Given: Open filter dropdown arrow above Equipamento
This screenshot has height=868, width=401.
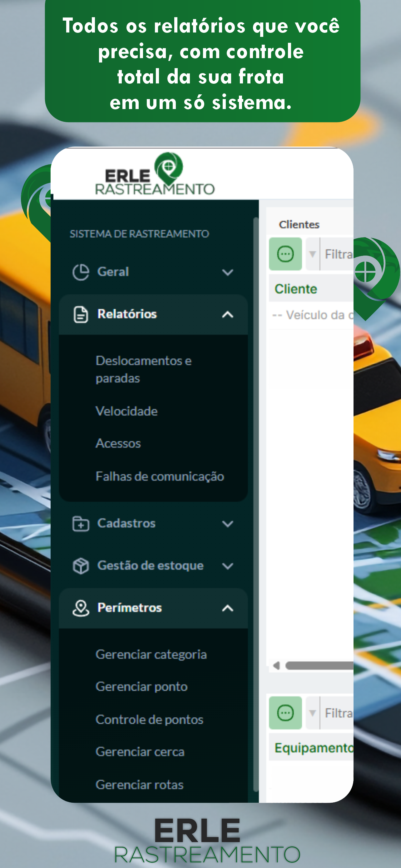Looking at the screenshot, I should point(312,713).
